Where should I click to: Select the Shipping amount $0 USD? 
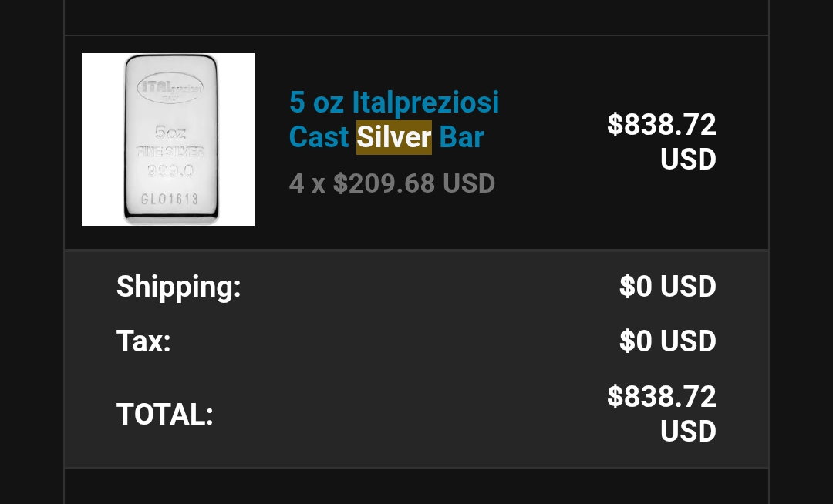pyautogui.click(x=668, y=287)
